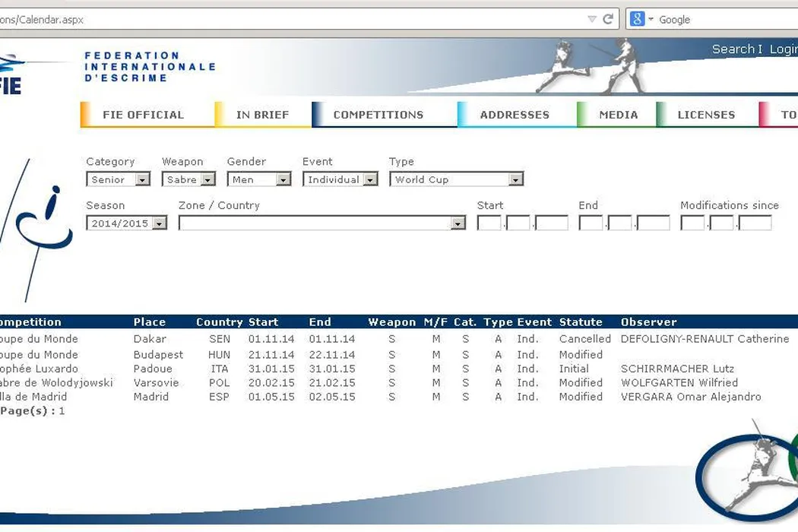Click the blue information 'i' logo
Image resolution: width=798 pixels, height=532 pixels.
[x=46, y=220]
